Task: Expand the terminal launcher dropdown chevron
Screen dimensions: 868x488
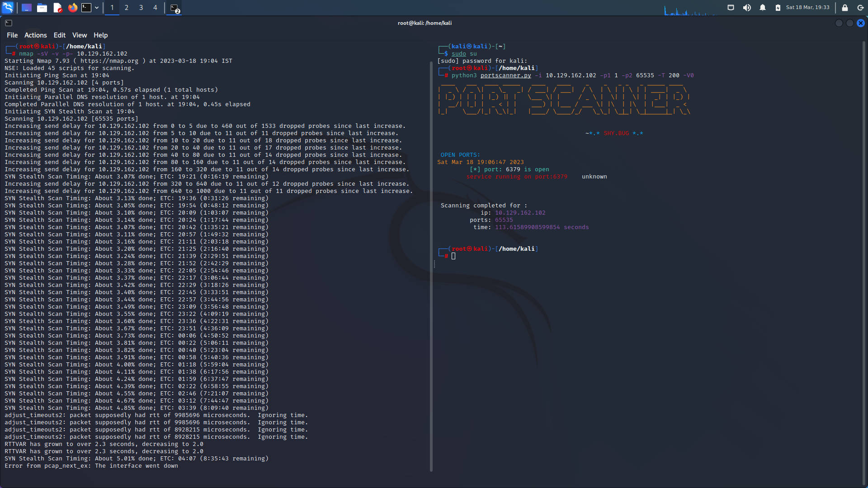Action: tap(96, 8)
